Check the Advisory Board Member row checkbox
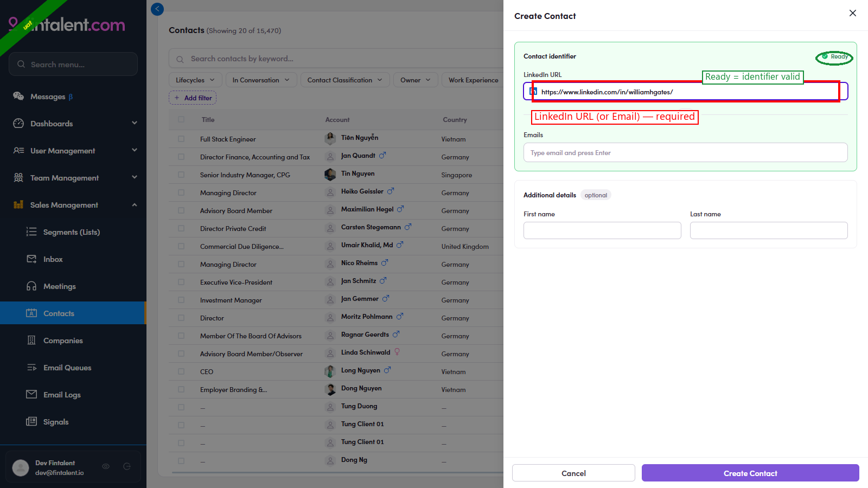Viewport: 868px width, 488px height. (x=181, y=210)
